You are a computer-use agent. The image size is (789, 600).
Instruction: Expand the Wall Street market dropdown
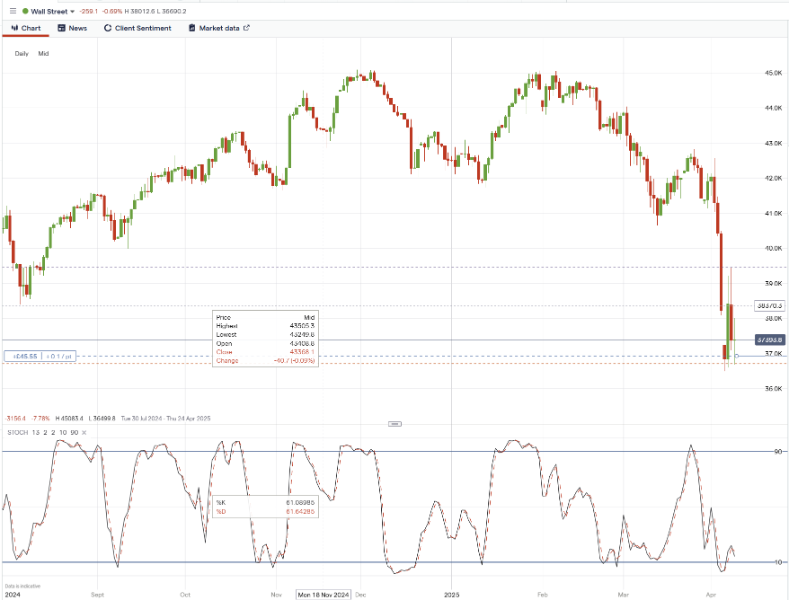(x=72, y=11)
